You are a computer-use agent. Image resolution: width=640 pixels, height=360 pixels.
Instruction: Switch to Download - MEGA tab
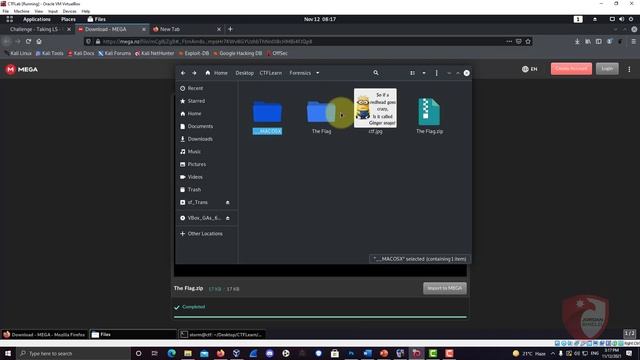[112, 29]
